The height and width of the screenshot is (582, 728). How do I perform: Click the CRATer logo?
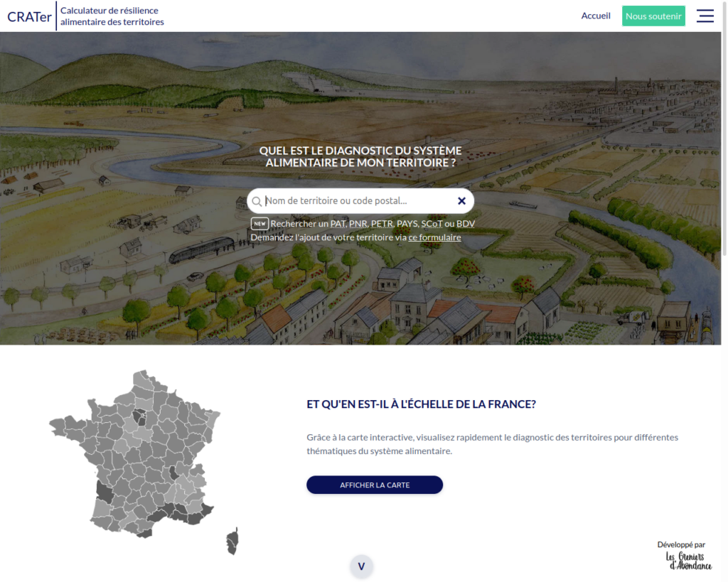click(x=29, y=16)
